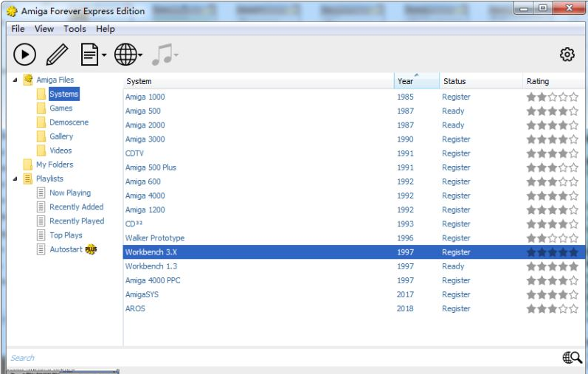Select the Videos folder
588x374 pixels.
coord(60,150)
